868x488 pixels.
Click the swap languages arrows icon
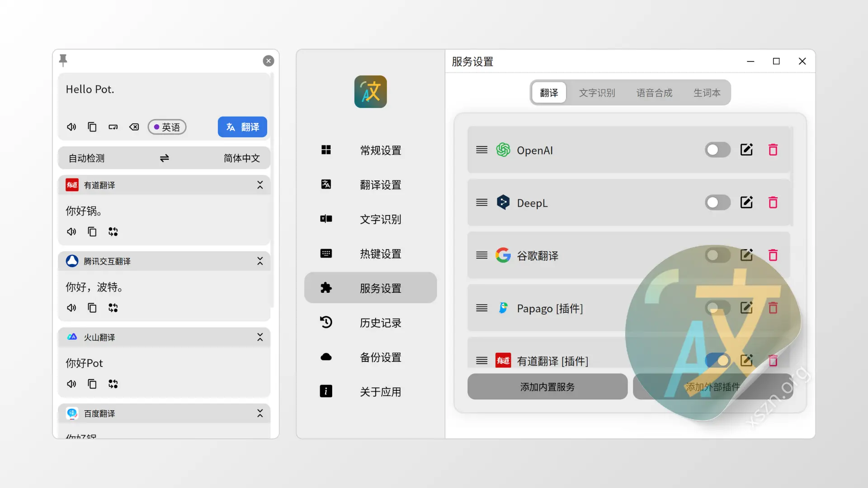point(164,158)
